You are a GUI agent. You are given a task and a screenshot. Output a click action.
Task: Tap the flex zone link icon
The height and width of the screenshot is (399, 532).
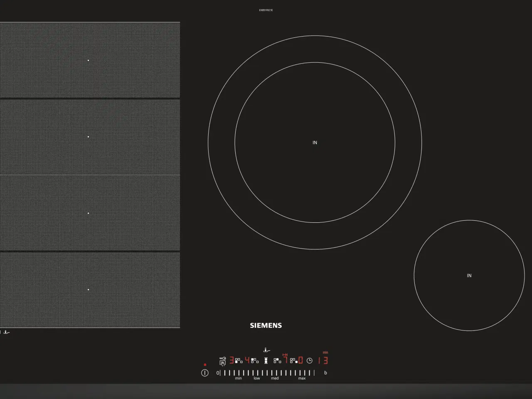[x=266, y=361]
